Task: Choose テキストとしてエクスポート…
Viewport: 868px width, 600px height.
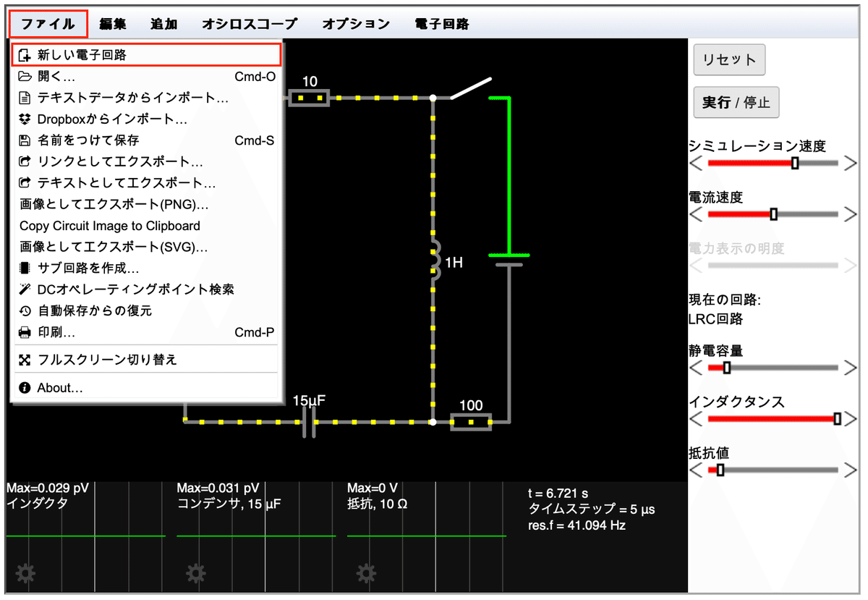Action: tap(146, 183)
